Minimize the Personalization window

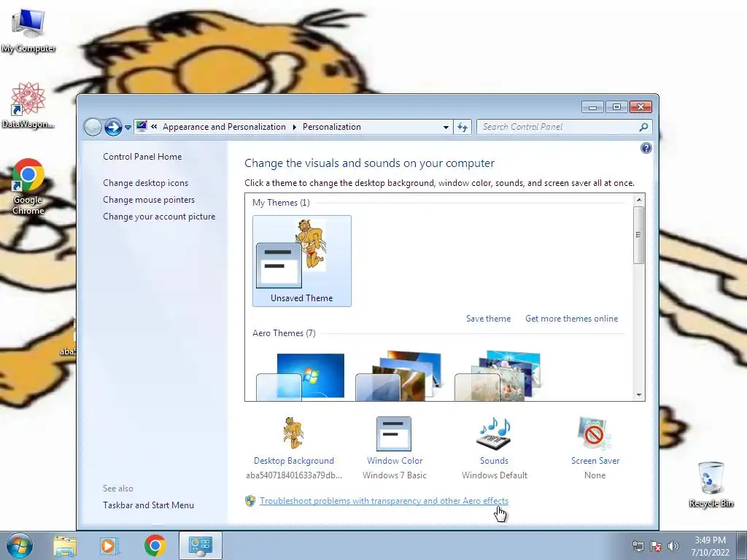592,107
